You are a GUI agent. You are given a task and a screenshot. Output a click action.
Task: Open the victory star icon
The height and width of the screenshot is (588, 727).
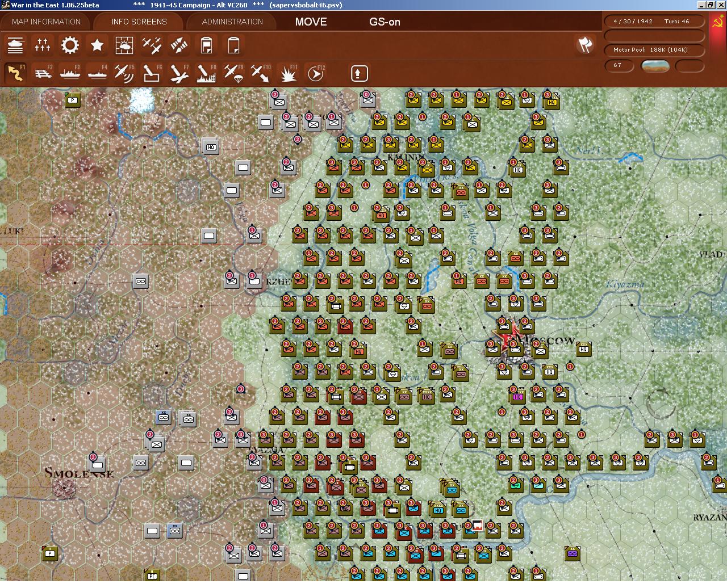(97, 45)
